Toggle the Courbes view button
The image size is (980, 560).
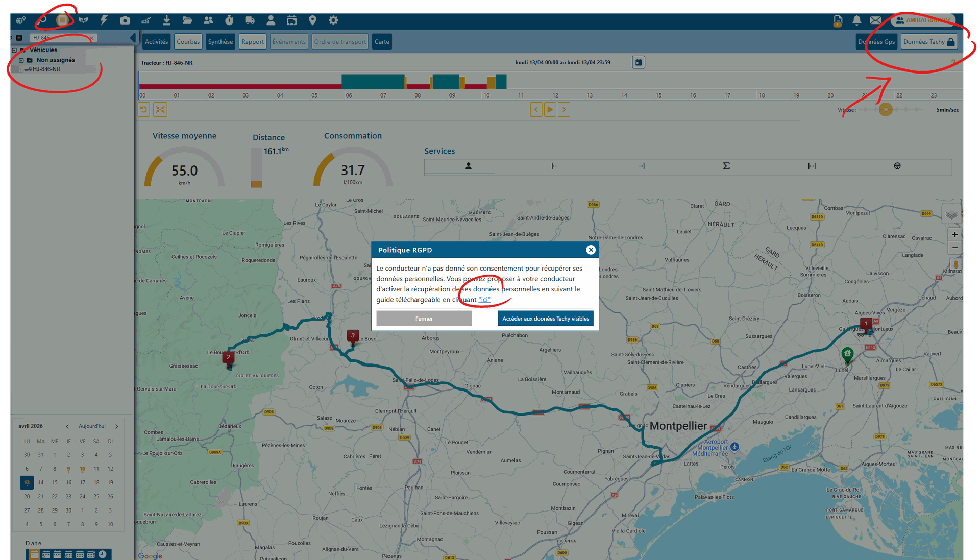point(188,42)
